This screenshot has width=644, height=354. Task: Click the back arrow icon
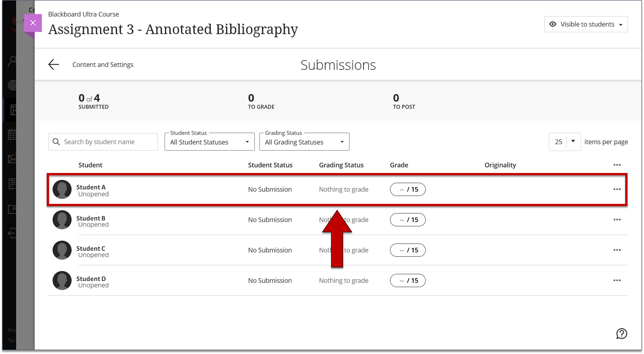(x=54, y=65)
